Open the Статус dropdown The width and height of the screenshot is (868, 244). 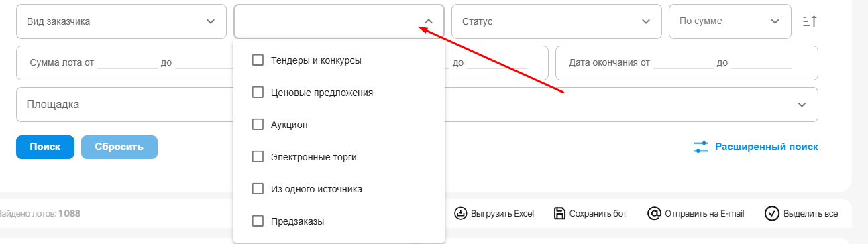pos(557,21)
